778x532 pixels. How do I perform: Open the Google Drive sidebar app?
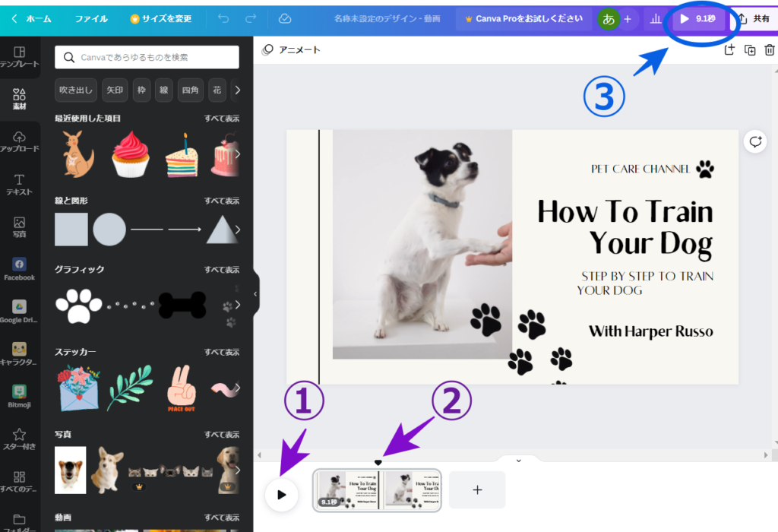click(x=19, y=312)
